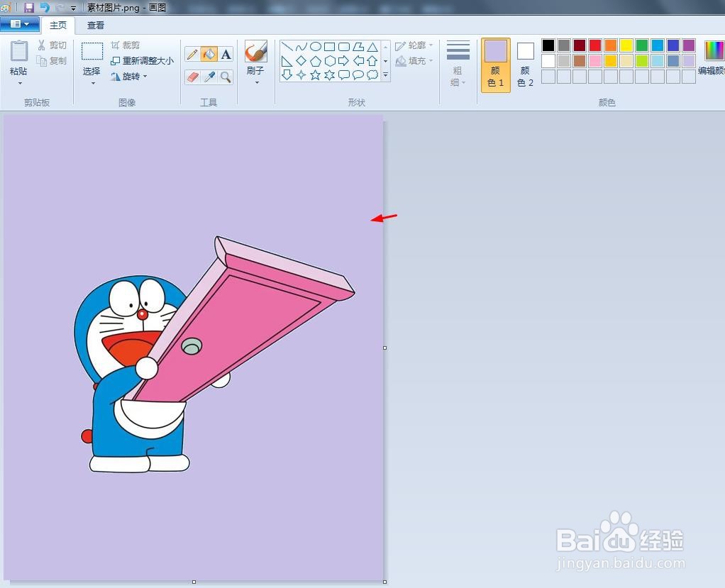Select the Pencil tool

click(x=192, y=55)
